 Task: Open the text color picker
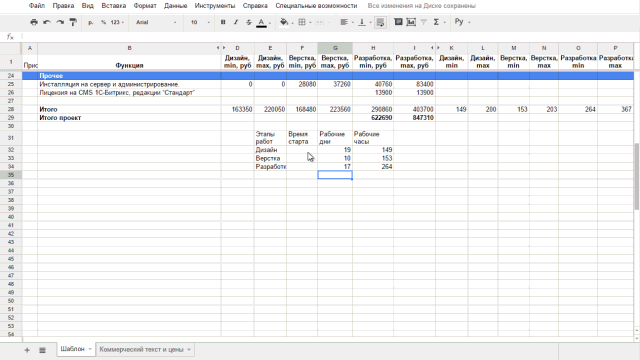[x=262, y=22]
